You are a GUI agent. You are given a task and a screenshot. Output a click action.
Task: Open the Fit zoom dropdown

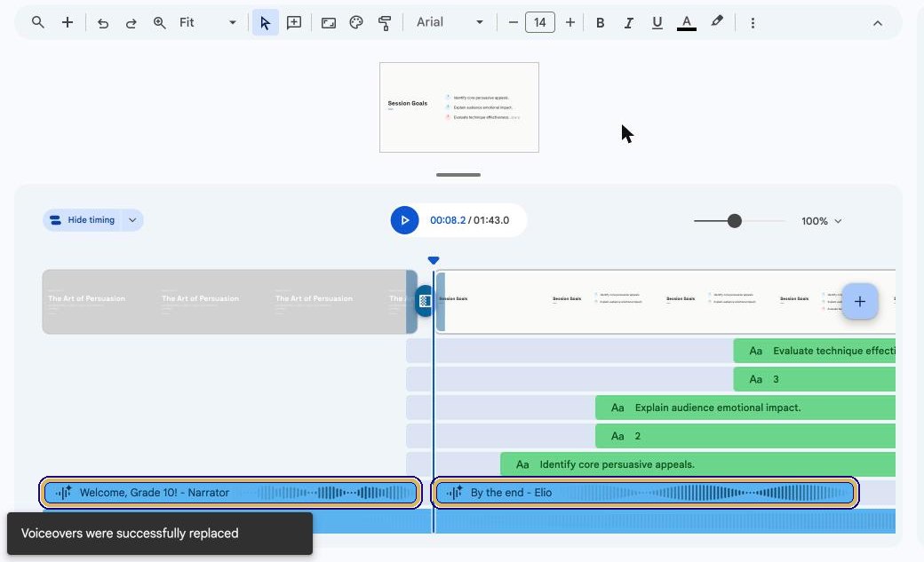207,22
